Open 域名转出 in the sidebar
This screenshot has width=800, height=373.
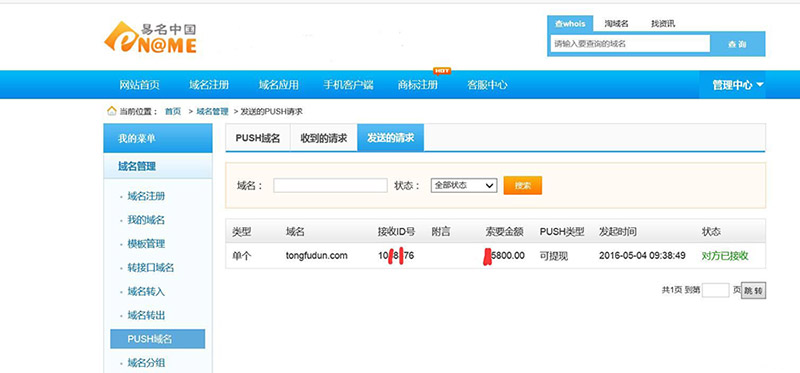coord(146,315)
